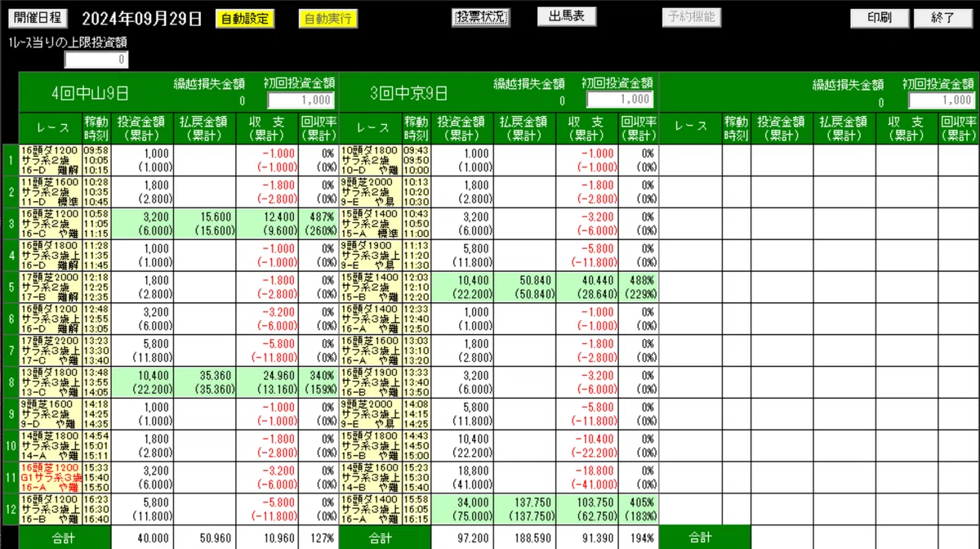Click row number 12 on the left edge

(x=11, y=509)
